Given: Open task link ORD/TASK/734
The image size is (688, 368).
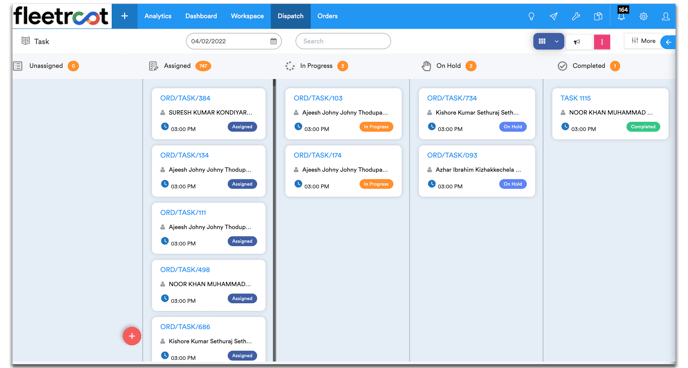Looking at the screenshot, I should [452, 98].
